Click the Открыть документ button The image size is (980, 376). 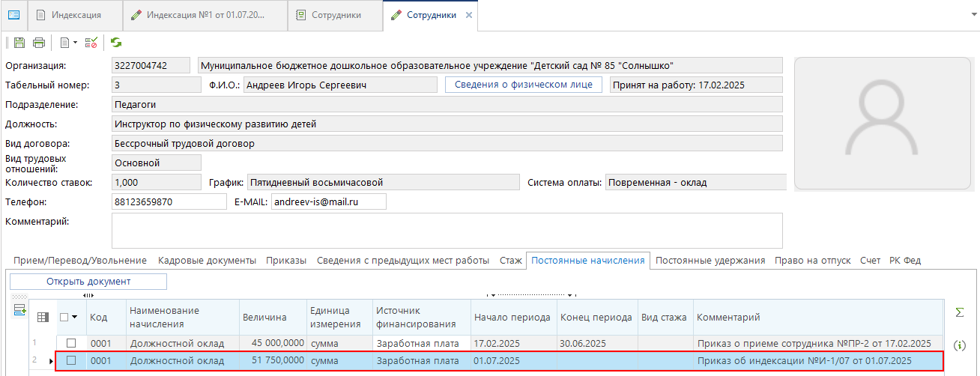[88, 282]
